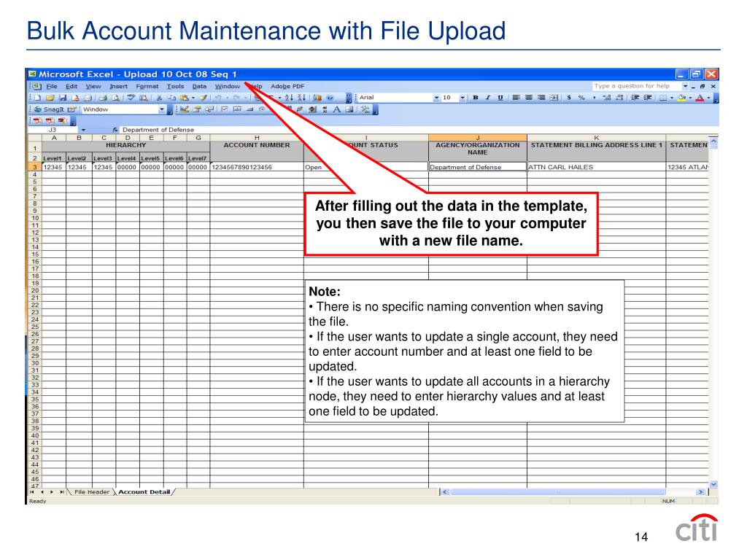Center the cell text
The width and height of the screenshot is (747, 560).
528,98
